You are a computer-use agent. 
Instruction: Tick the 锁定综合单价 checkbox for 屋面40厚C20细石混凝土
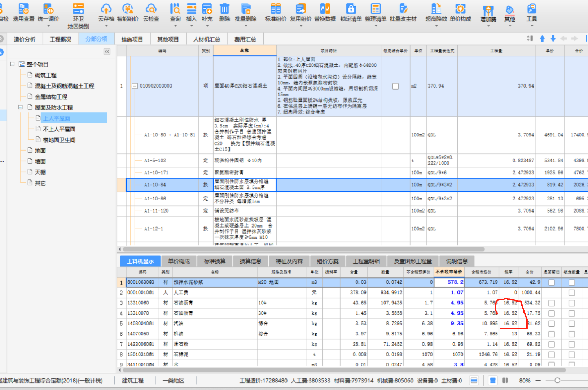[395, 86]
